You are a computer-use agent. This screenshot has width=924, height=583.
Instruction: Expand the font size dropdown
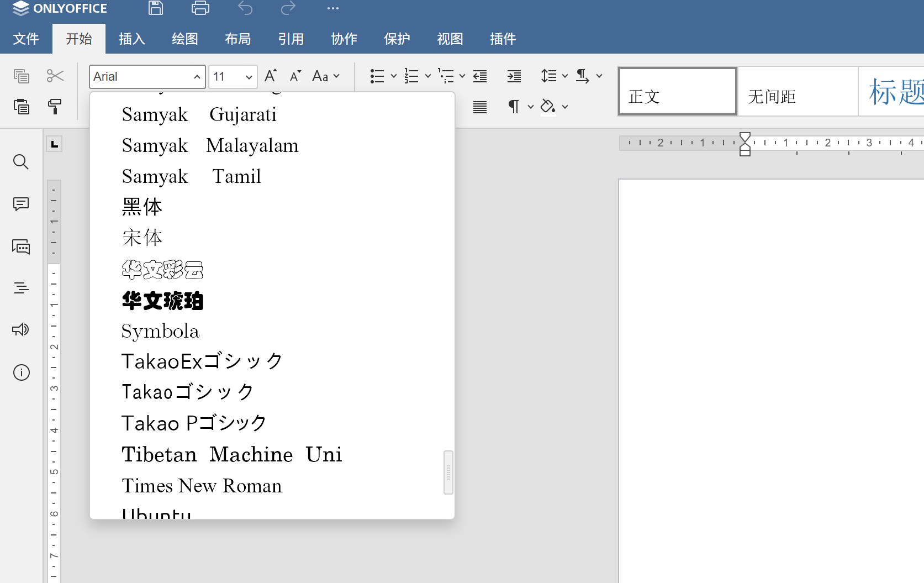[x=249, y=77]
